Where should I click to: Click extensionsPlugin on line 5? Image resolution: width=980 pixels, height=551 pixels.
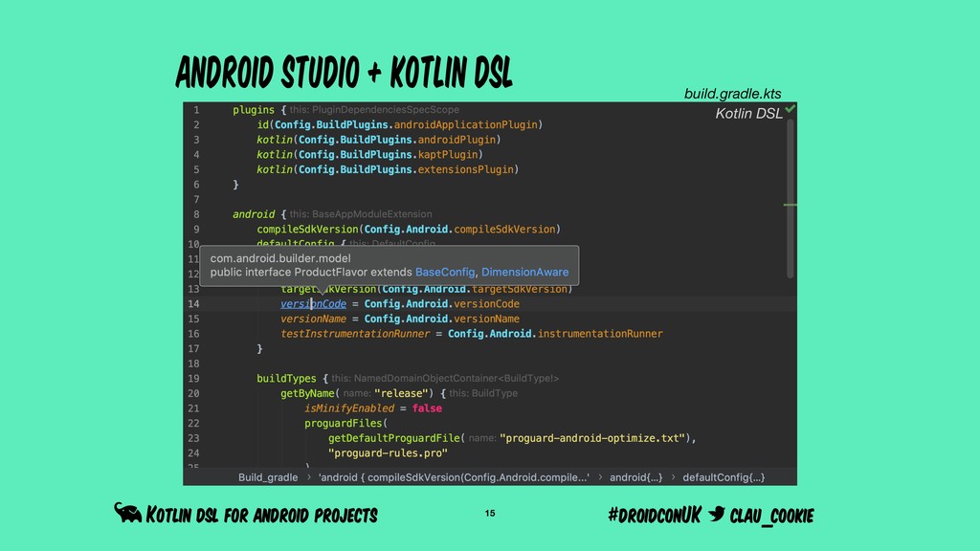pyautogui.click(x=466, y=169)
